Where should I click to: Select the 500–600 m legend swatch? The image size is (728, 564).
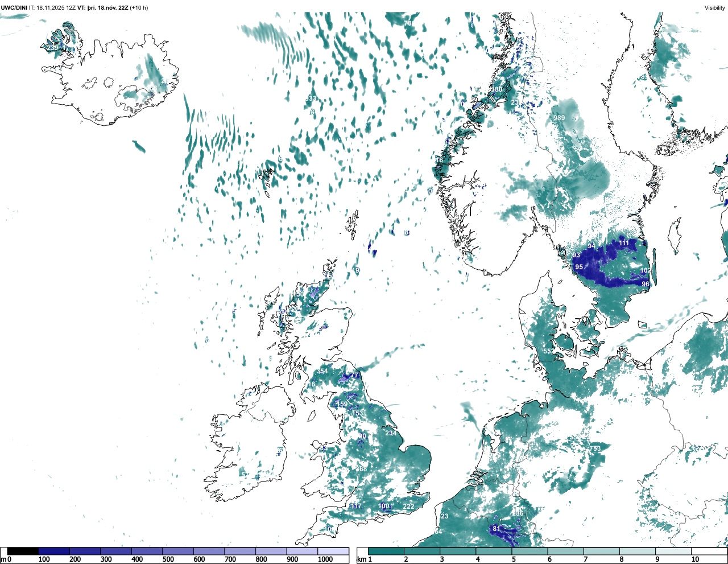(x=178, y=551)
